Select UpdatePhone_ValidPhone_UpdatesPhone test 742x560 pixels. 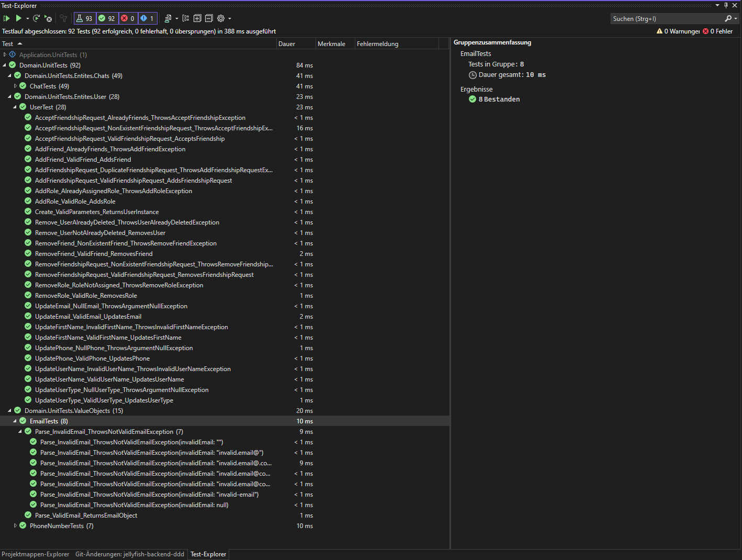[92, 359]
